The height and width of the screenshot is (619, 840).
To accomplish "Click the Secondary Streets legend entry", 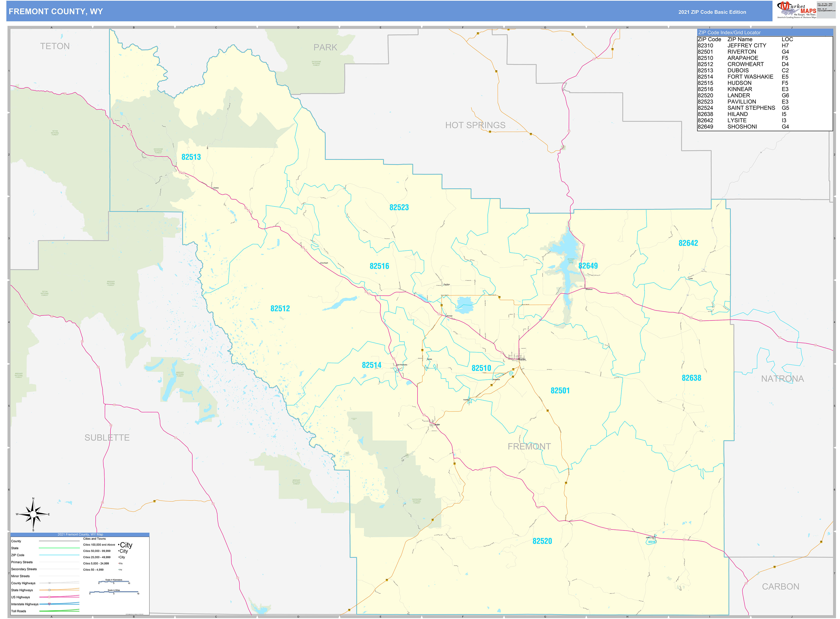I will click(x=24, y=569).
